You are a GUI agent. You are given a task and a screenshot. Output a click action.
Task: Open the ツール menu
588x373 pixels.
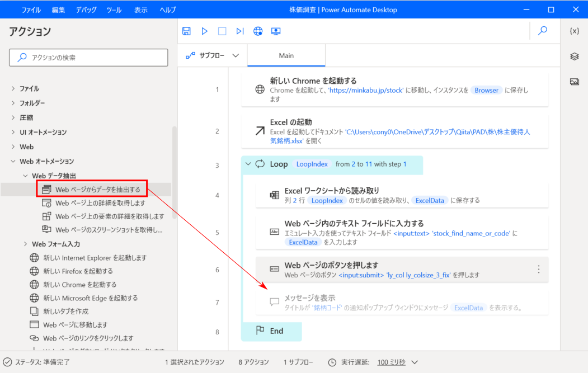pyautogui.click(x=114, y=10)
